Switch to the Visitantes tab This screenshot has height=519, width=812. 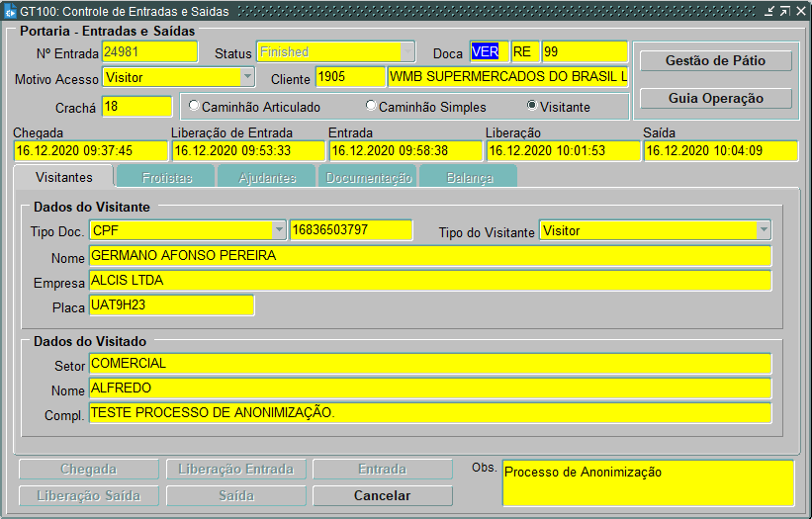tap(63, 177)
